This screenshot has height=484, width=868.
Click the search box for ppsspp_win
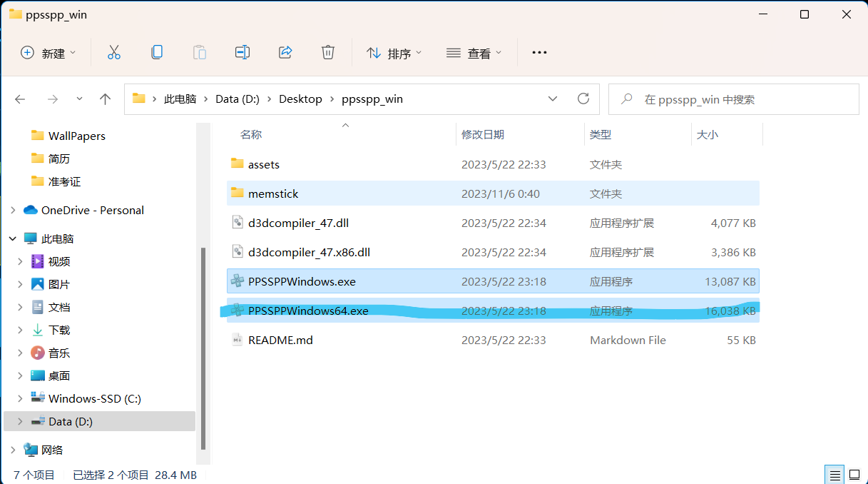(734, 99)
